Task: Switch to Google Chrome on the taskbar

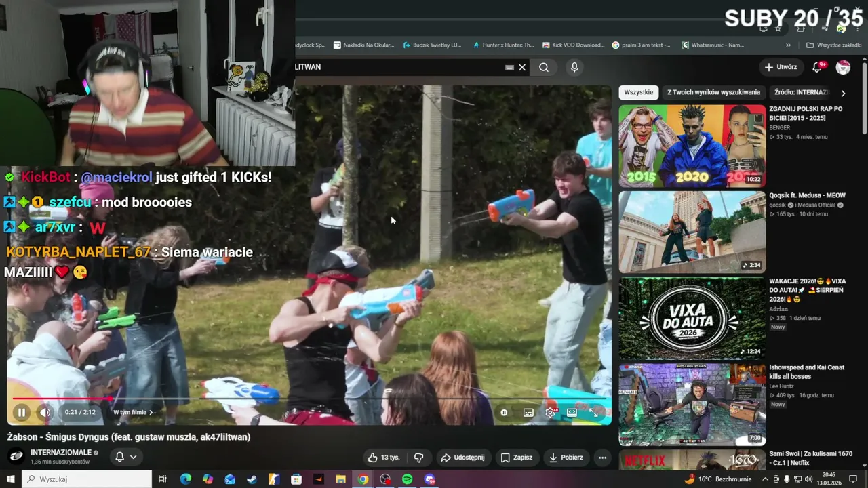Action: (363, 479)
